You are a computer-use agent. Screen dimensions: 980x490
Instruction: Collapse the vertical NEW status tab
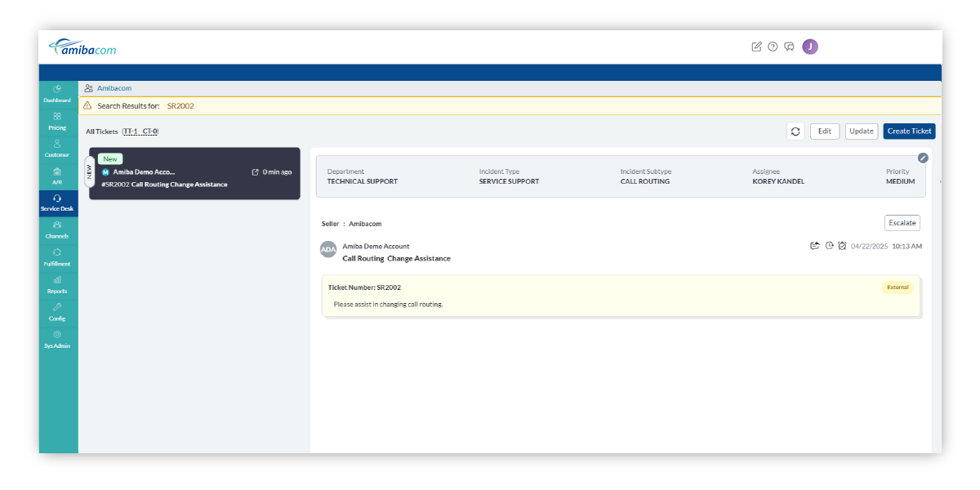point(89,172)
